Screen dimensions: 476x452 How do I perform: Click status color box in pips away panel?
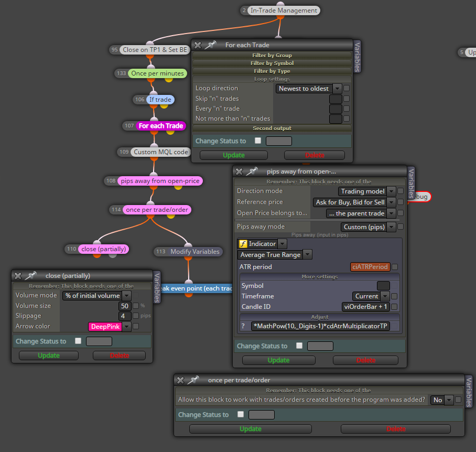point(320,346)
